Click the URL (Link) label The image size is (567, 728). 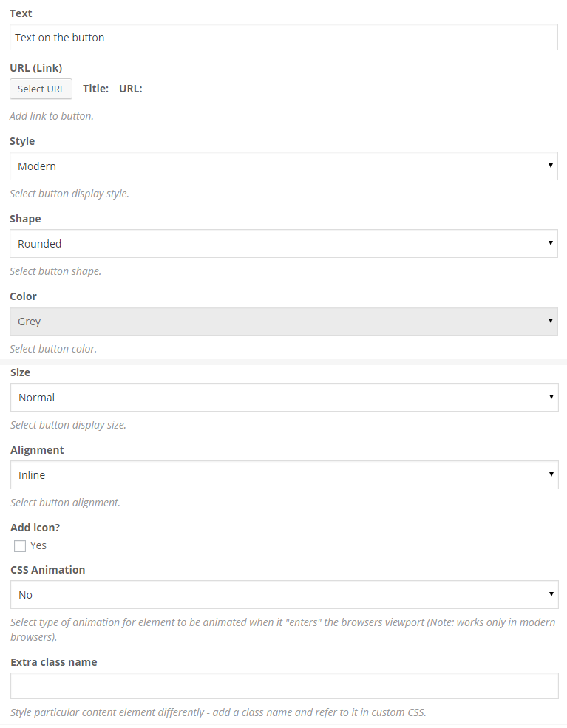tap(35, 68)
